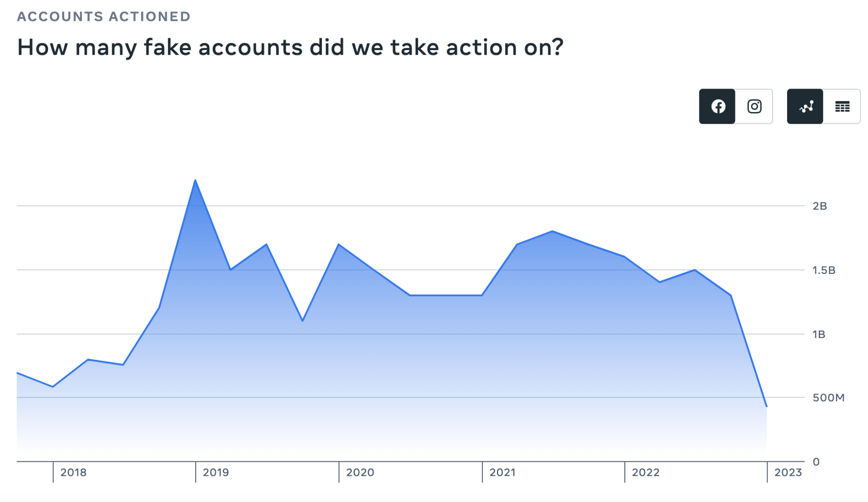The height and width of the screenshot is (502, 868).
Task: Click the chart title question text
Action: [291, 47]
